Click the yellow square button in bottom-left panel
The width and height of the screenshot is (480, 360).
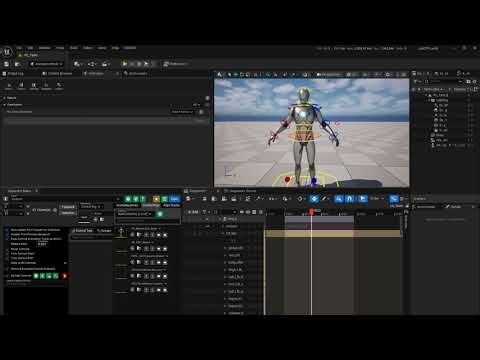156,199
